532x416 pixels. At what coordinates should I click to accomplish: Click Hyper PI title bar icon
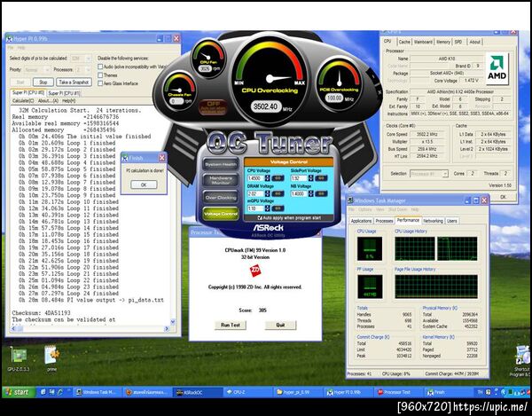coord(10,39)
